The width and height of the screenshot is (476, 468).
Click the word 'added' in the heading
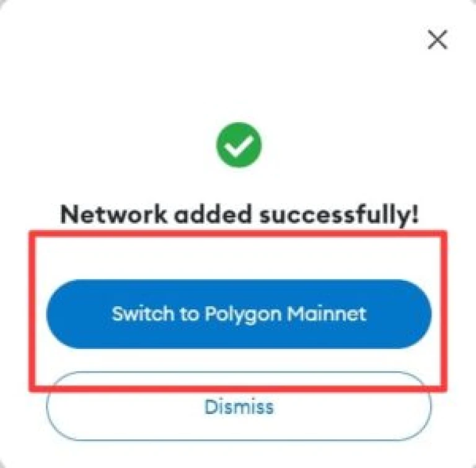tap(213, 214)
